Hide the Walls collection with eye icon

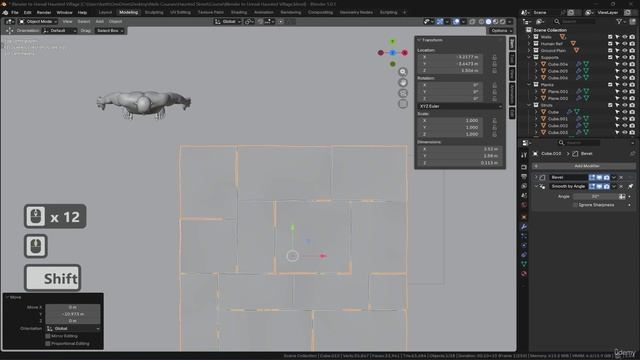(x=624, y=37)
